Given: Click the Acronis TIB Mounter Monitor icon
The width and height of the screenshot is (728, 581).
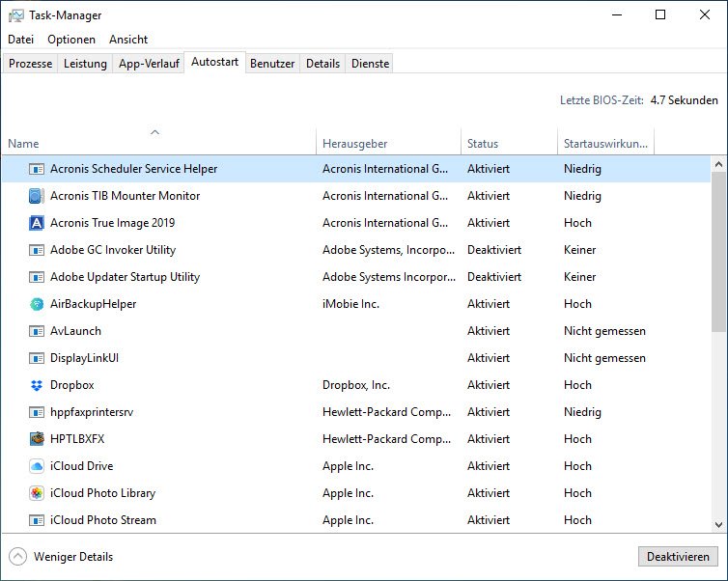Looking at the screenshot, I should coord(37,196).
